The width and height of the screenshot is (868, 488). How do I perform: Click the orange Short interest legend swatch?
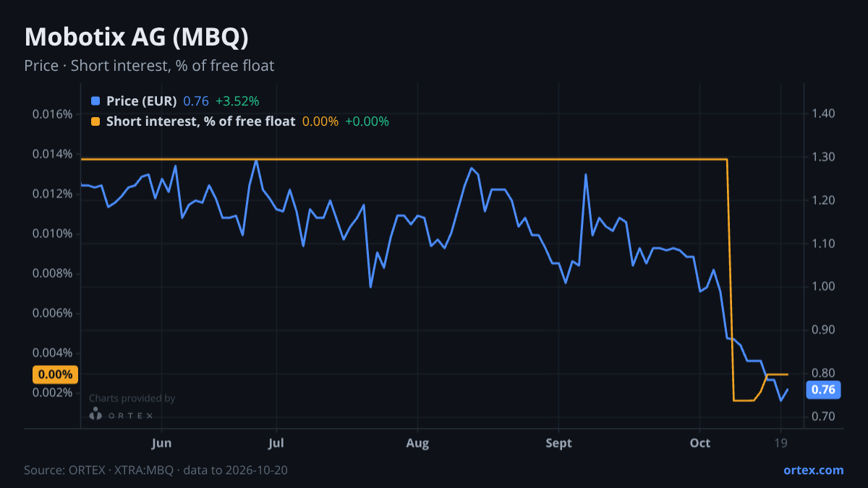[95, 121]
